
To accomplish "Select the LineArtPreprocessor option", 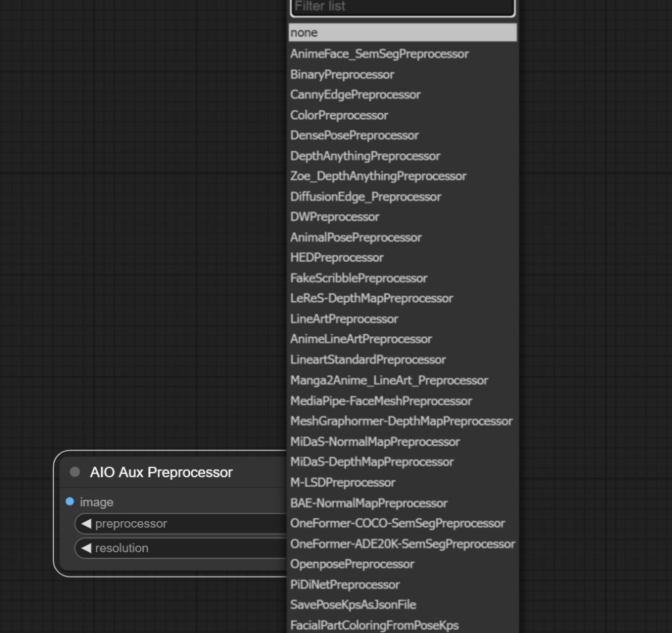I will pyautogui.click(x=344, y=319).
